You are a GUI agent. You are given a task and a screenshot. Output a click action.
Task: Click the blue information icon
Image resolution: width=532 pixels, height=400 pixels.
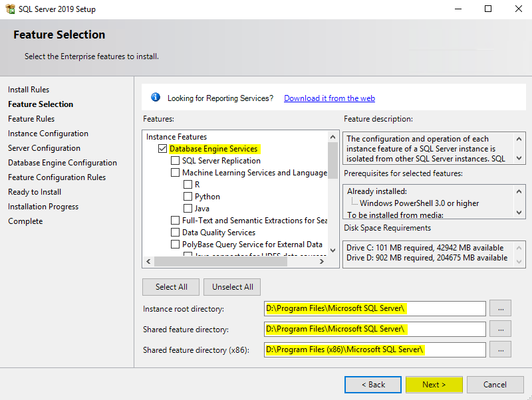[156, 98]
